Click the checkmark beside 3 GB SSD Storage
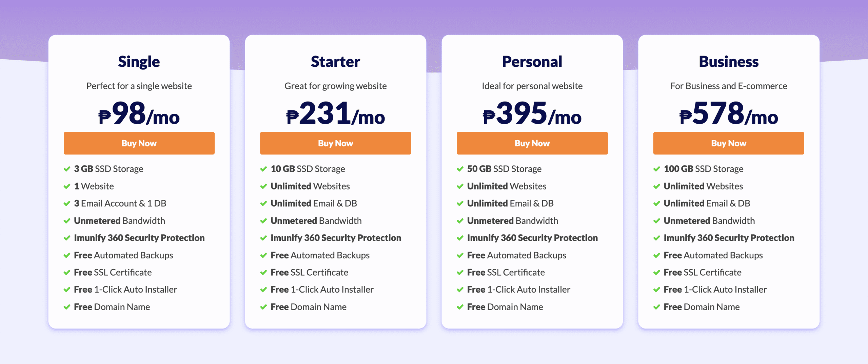Viewport: 868px width, 364px height. 67,169
